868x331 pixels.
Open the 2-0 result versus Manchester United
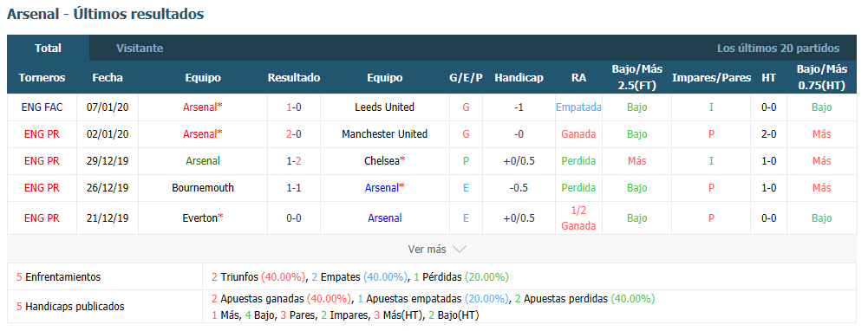tap(293, 134)
